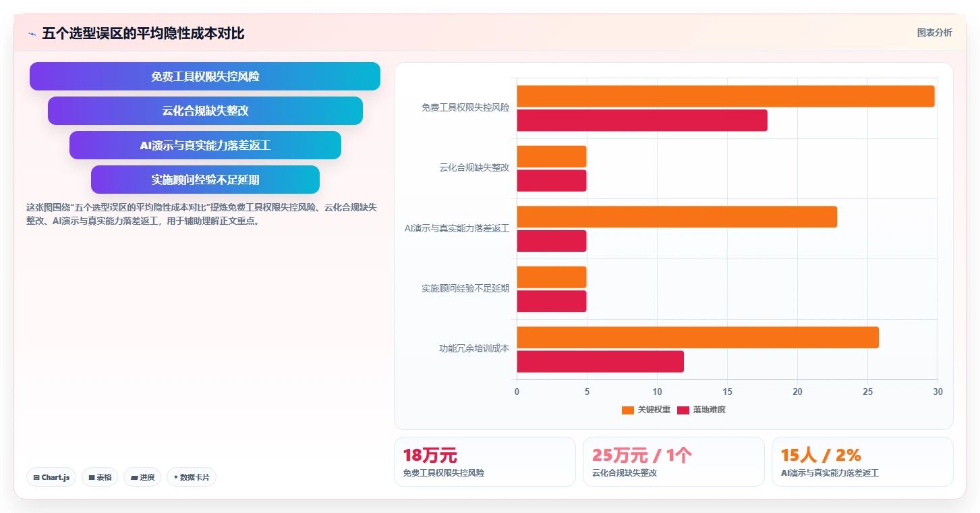Click the orange bar for 实施顾问经验不足延期
980x513 pixels.
pyautogui.click(x=552, y=277)
